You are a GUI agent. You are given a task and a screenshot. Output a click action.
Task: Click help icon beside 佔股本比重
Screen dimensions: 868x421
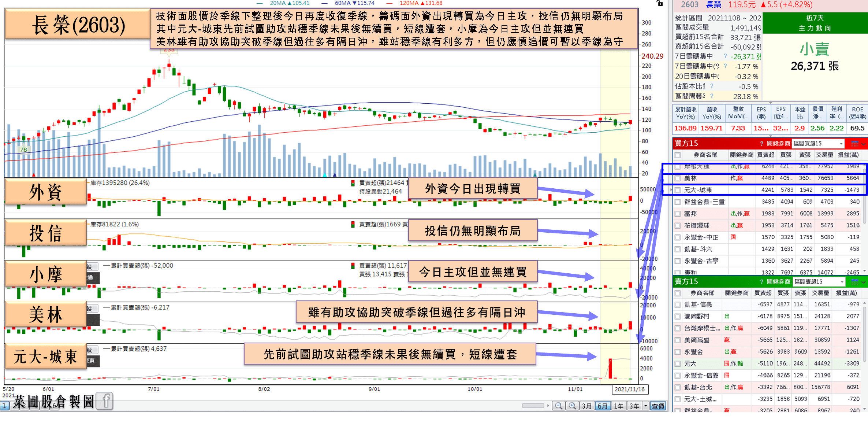[x=712, y=86]
